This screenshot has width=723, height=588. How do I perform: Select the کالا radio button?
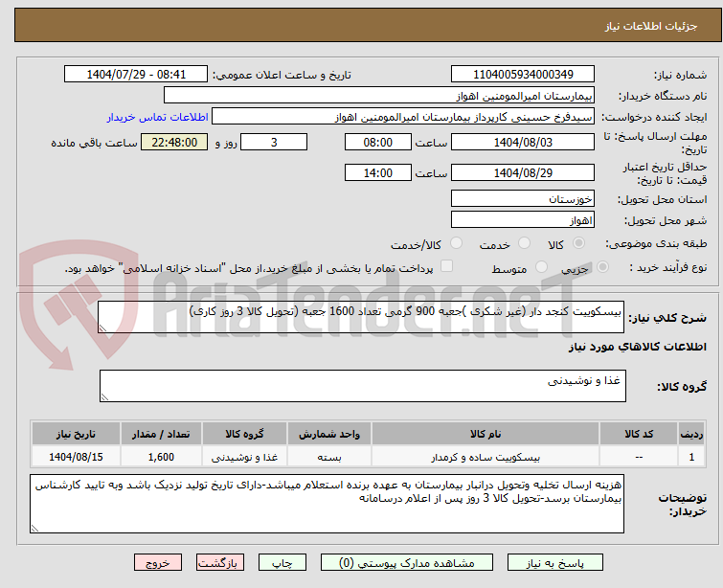pyautogui.click(x=578, y=243)
